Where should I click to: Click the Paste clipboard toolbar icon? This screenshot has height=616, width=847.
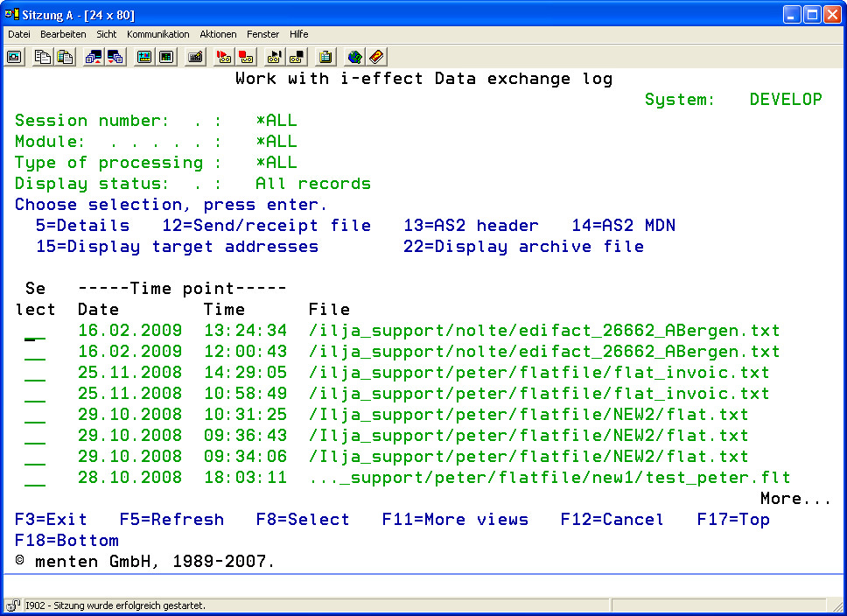click(65, 57)
